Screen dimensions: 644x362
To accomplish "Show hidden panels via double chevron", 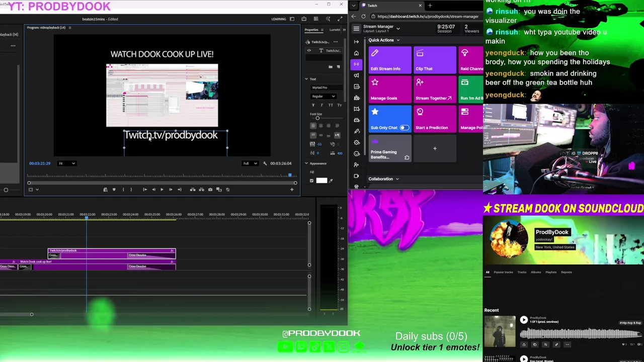I will point(344,30).
